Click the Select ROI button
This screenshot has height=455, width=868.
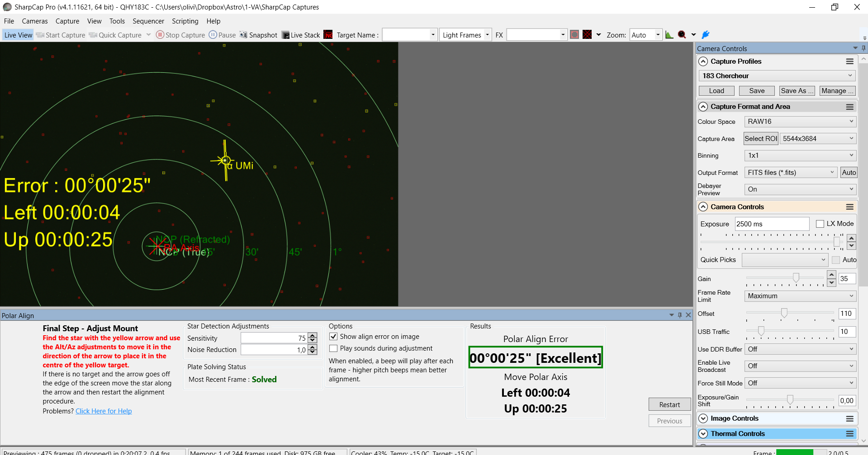761,139
